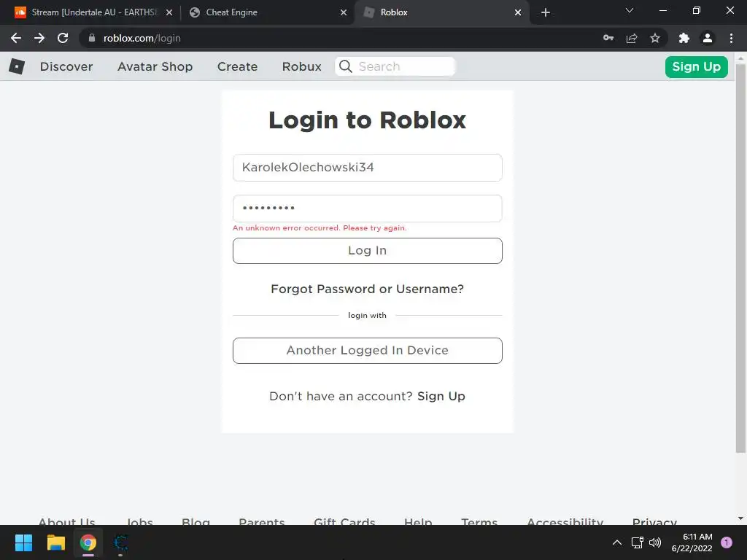Screen dimensions: 747x560
Task: Select the Roblox browser tab
Action: pyautogui.click(x=441, y=12)
